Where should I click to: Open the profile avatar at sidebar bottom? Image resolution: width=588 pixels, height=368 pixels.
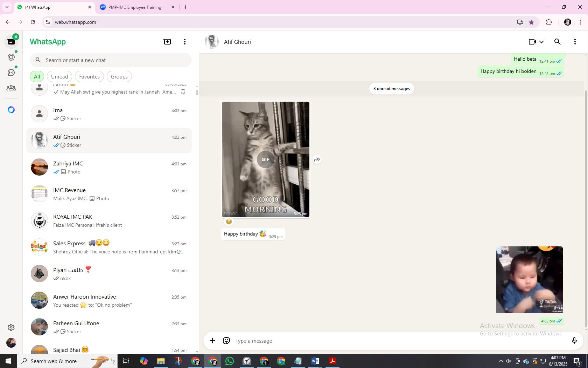pos(11,343)
